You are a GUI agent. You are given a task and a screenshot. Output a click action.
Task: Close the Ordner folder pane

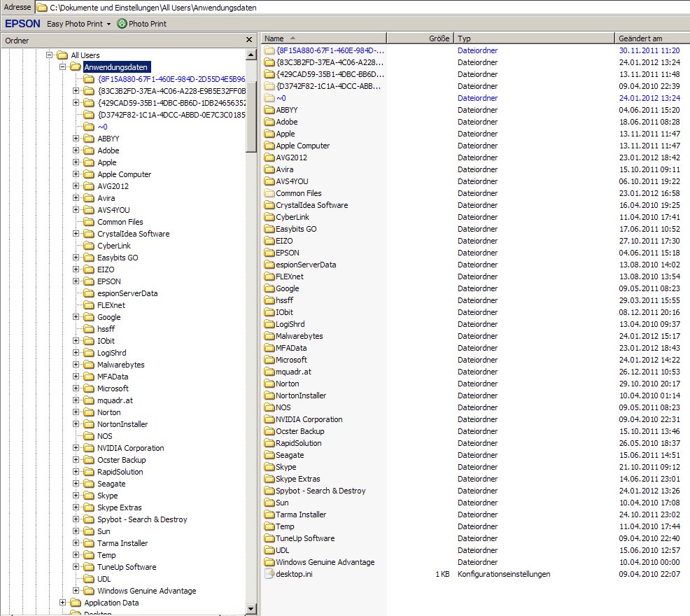pyautogui.click(x=249, y=41)
